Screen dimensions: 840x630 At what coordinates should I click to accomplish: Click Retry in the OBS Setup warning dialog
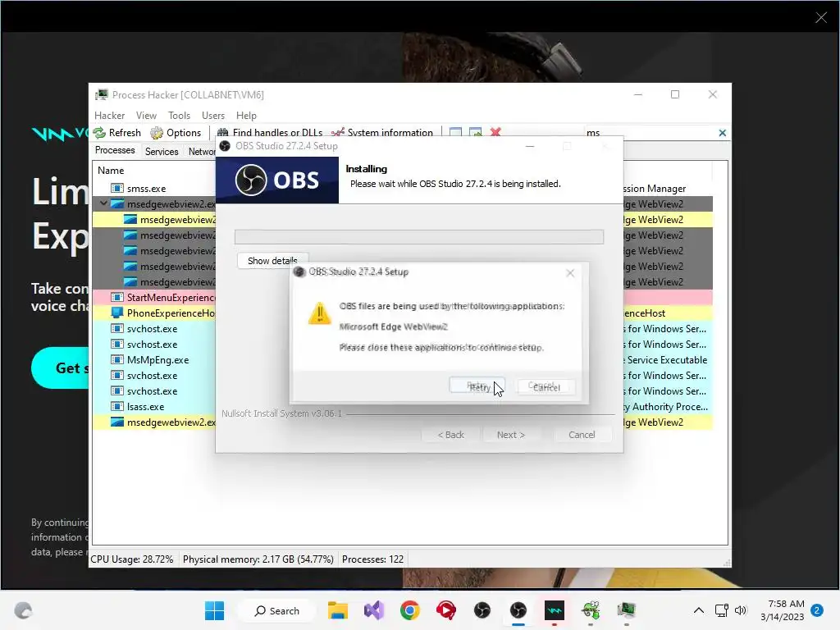[477, 386]
